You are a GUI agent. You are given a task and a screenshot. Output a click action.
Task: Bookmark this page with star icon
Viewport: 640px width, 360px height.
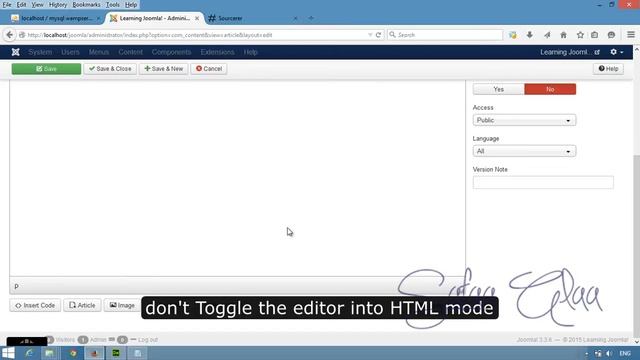(580, 35)
